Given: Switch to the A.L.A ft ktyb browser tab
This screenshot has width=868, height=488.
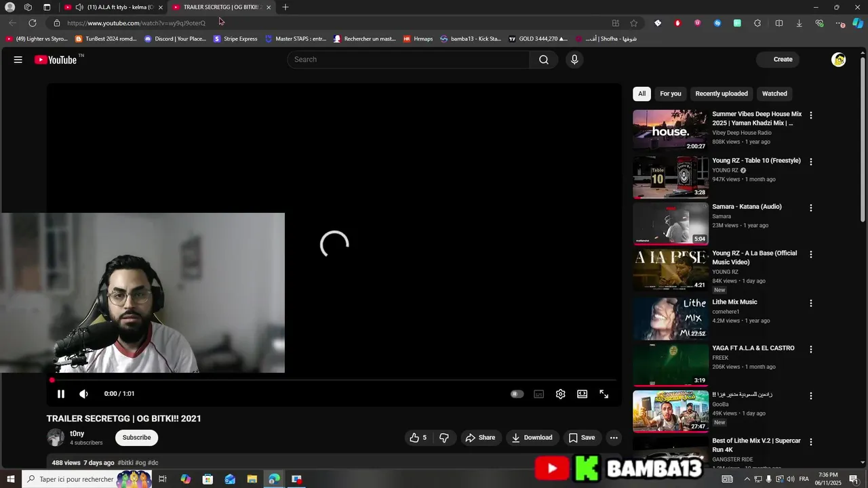Looking at the screenshot, I should [113, 7].
